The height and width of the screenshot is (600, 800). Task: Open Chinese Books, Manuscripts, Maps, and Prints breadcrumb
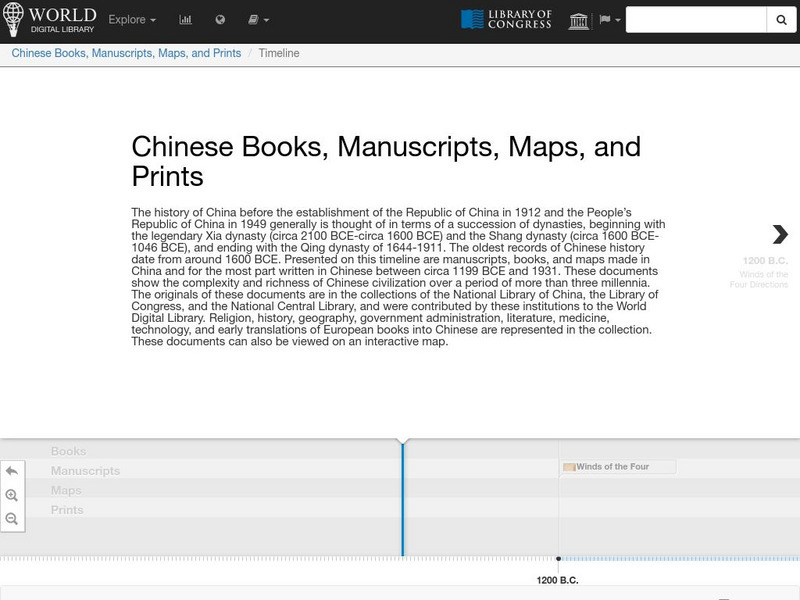126,53
